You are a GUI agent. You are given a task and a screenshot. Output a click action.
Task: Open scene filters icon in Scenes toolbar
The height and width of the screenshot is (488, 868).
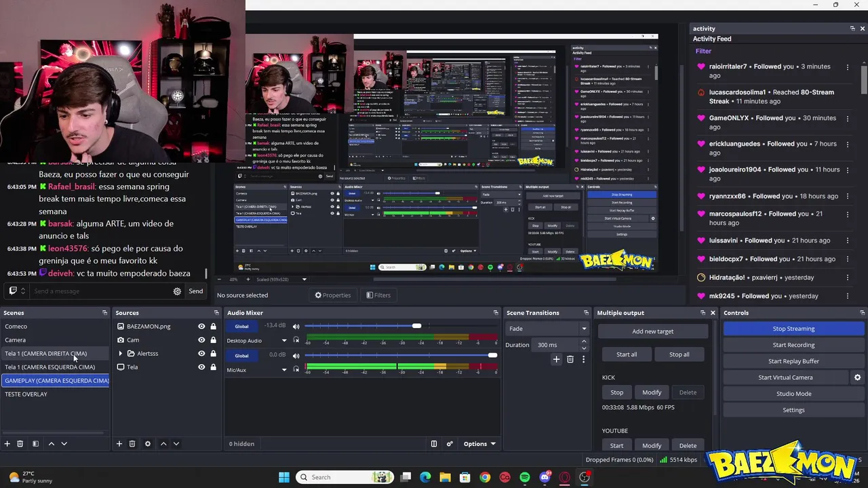[35, 444]
